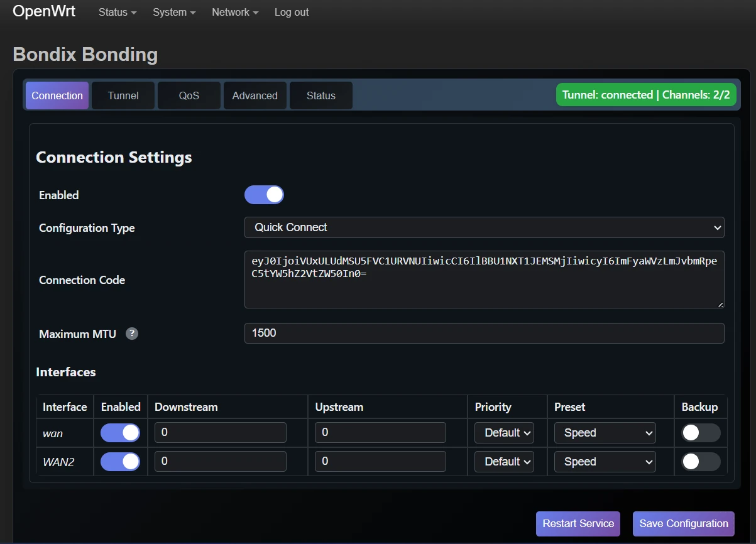Open the wan Priority dropdown
The width and height of the screenshot is (756, 544).
tap(504, 433)
